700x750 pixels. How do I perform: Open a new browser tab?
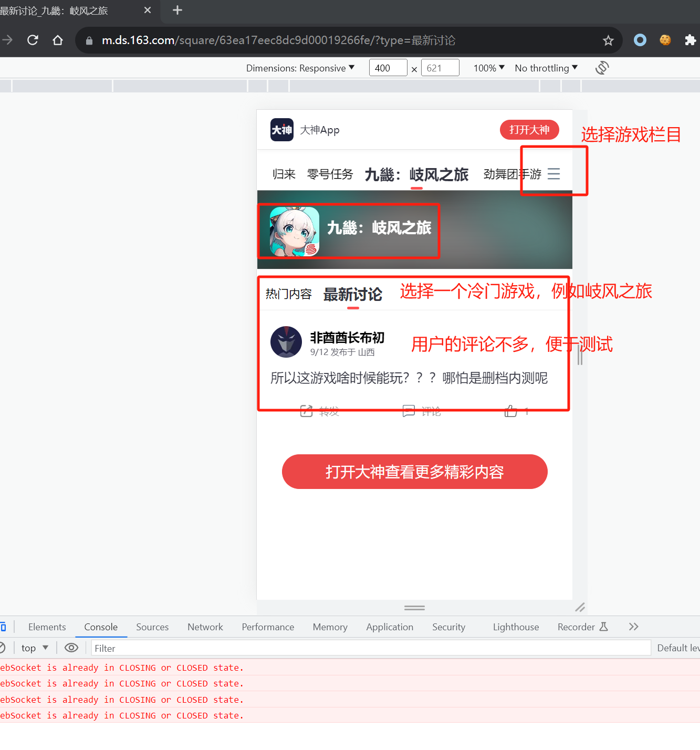coord(177,10)
